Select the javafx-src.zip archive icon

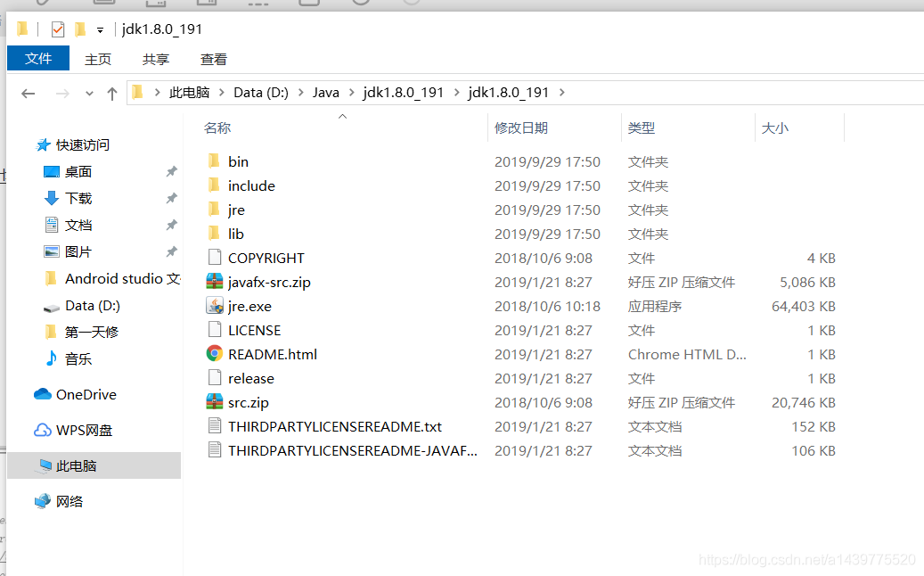(215, 282)
